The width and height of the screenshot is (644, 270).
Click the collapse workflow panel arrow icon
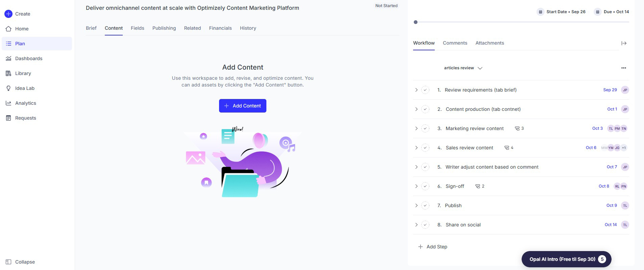coord(624,43)
